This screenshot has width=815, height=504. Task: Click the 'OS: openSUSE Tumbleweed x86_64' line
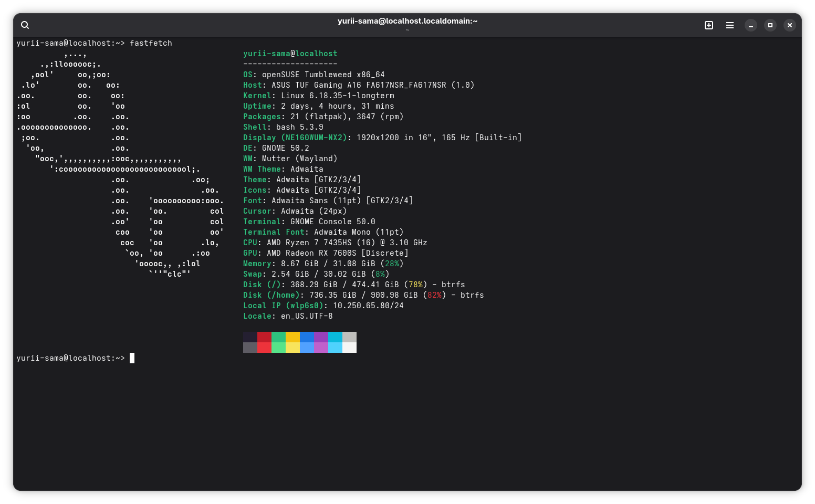[x=314, y=75]
